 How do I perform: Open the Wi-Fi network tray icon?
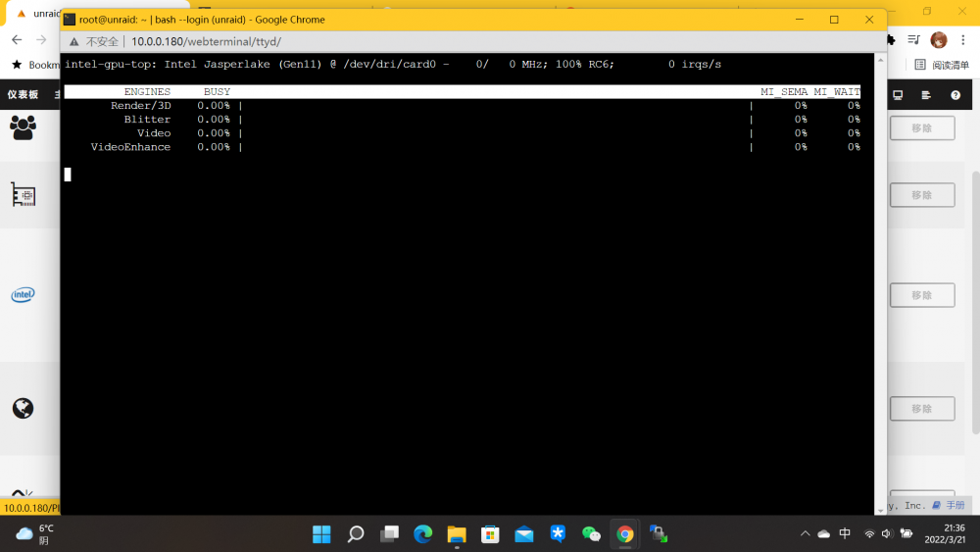coord(869,534)
